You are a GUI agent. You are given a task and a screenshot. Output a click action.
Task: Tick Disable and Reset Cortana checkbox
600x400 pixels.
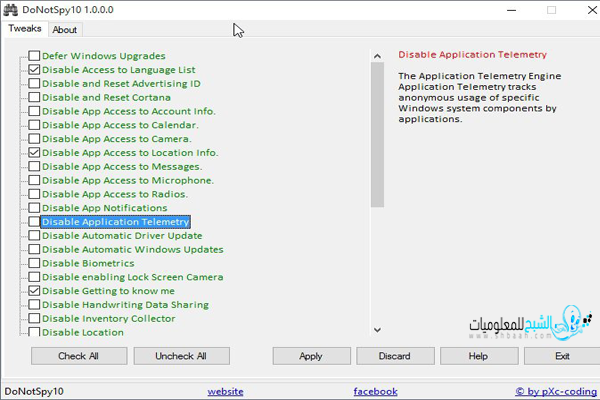[x=34, y=97]
